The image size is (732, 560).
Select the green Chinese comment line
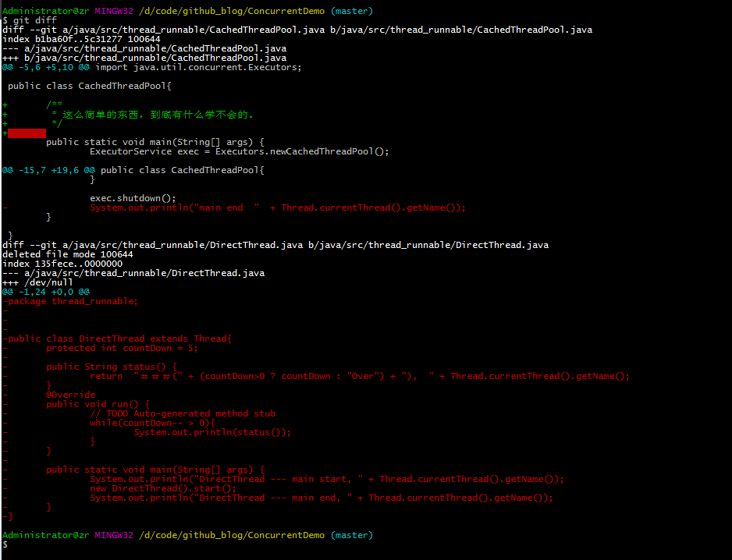pyautogui.click(x=152, y=115)
